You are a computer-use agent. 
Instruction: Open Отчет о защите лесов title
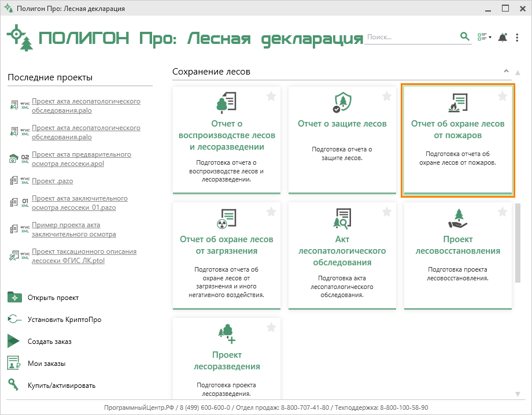tap(342, 124)
